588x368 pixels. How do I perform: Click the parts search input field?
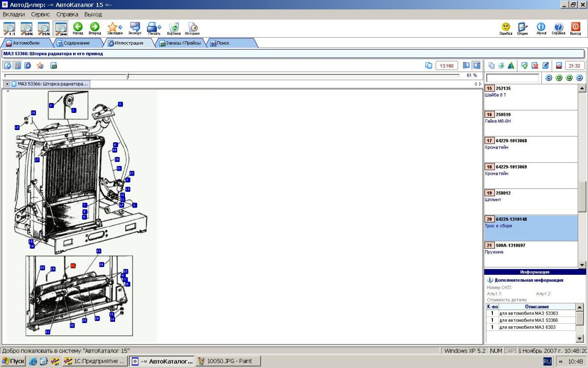[x=512, y=78]
